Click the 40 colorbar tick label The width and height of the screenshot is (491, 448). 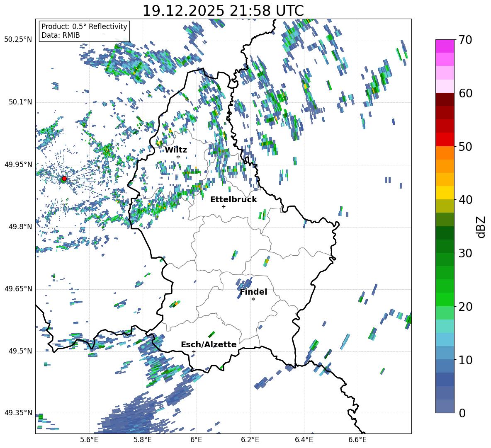click(465, 200)
